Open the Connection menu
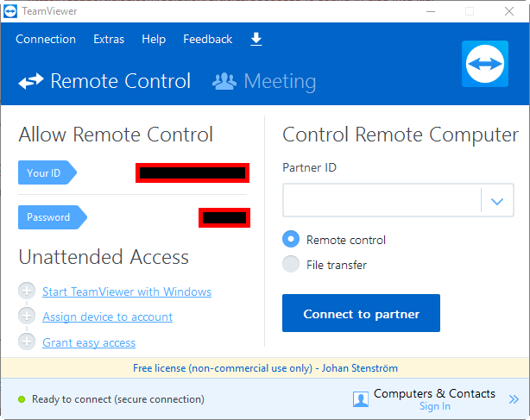530x420 pixels. (46, 39)
